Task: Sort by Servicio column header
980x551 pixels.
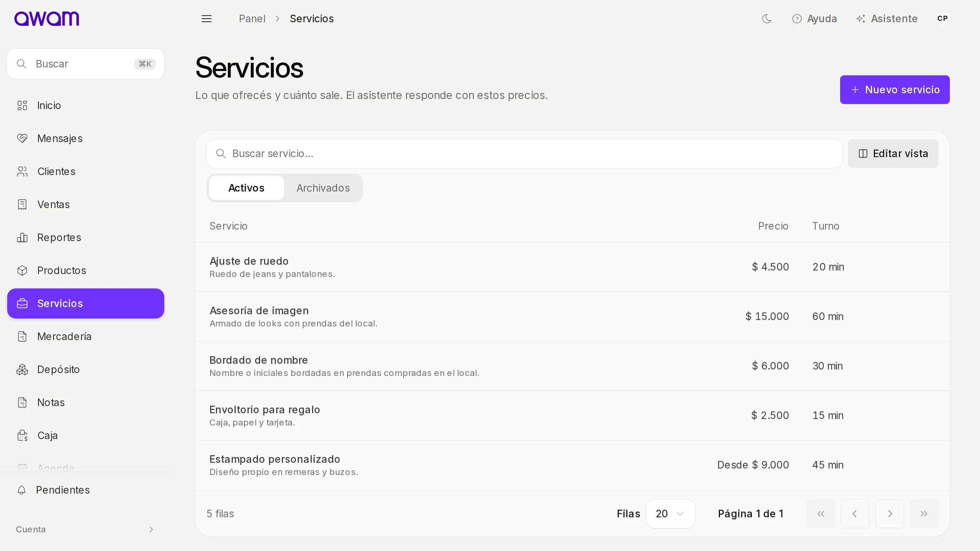Action: (228, 226)
